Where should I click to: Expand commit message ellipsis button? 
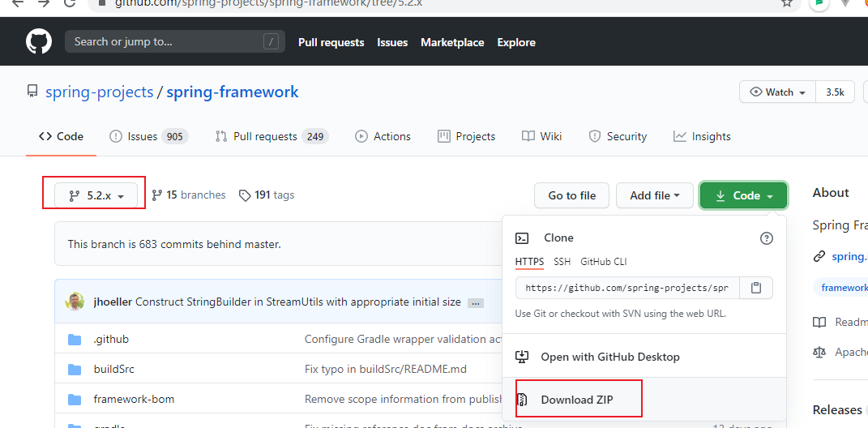click(476, 303)
